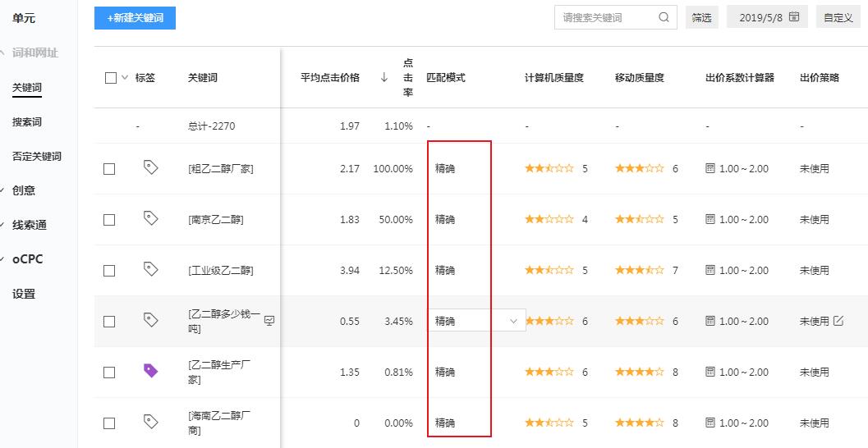Click the edit icon next to 未使用
This screenshot has height=448, width=868.
(x=838, y=321)
